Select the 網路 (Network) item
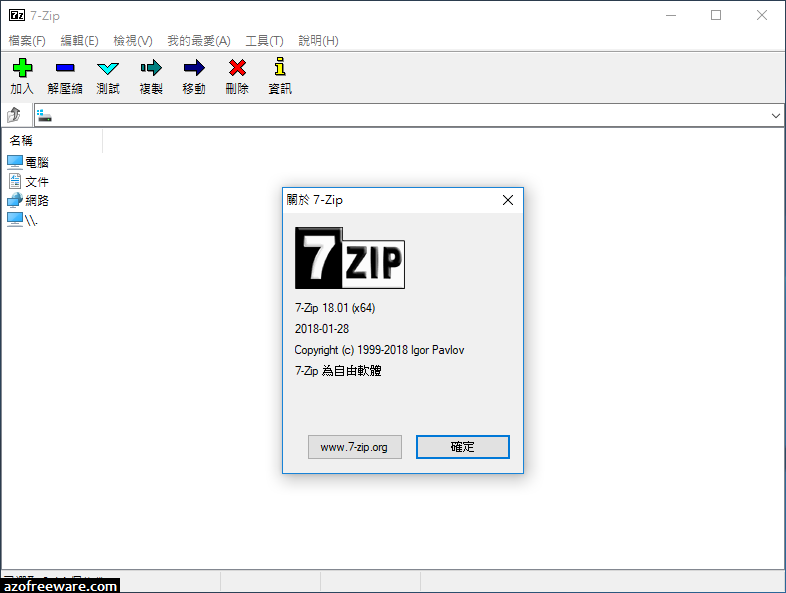 pos(28,201)
